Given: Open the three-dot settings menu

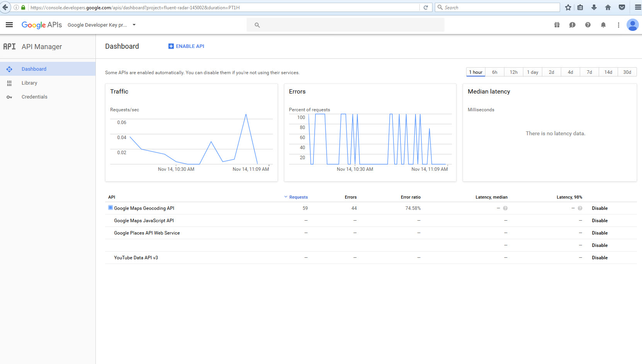Looking at the screenshot, I should tap(618, 25).
